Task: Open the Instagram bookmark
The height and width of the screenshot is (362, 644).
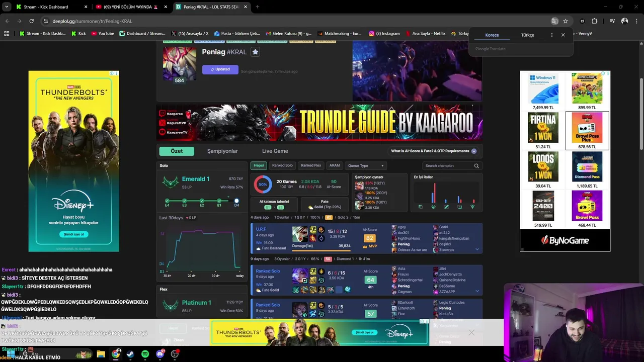Action: (384, 34)
